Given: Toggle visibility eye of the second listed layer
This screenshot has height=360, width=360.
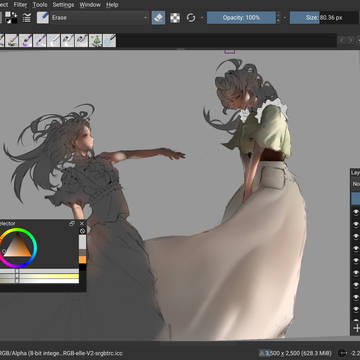Looking at the screenshot, I should pyautogui.click(x=356, y=224).
